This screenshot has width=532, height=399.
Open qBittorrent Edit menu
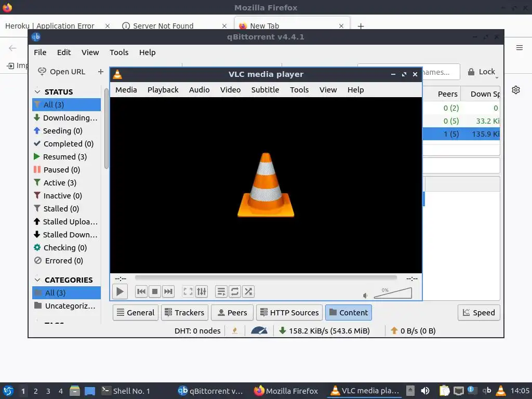pyautogui.click(x=64, y=52)
